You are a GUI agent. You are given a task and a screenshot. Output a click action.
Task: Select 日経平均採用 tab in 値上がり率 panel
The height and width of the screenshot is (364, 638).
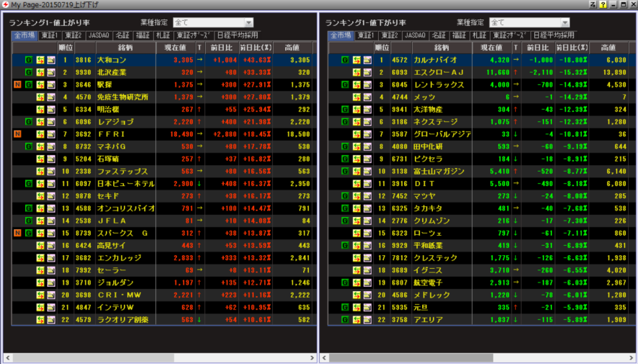tap(237, 36)
